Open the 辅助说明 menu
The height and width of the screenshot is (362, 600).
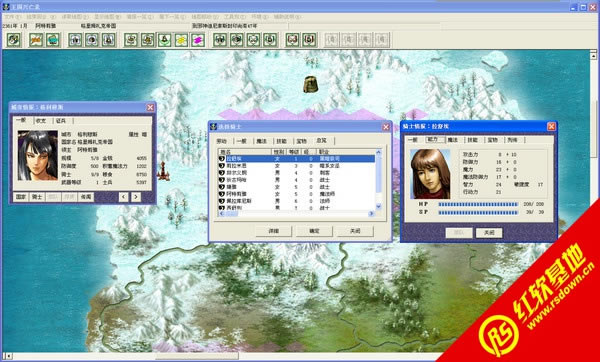click(287, 17)
